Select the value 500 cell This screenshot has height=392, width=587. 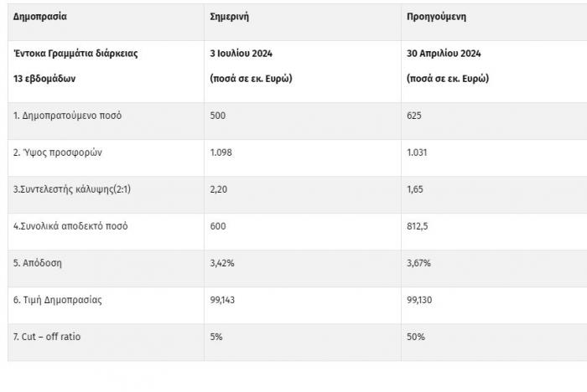tap(217, 116)
